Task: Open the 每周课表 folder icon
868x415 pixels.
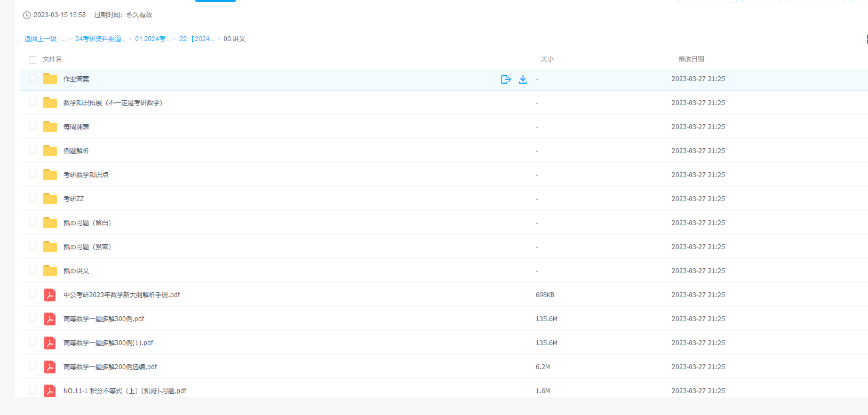Action: pyautogui.click(x=50, y=127)
